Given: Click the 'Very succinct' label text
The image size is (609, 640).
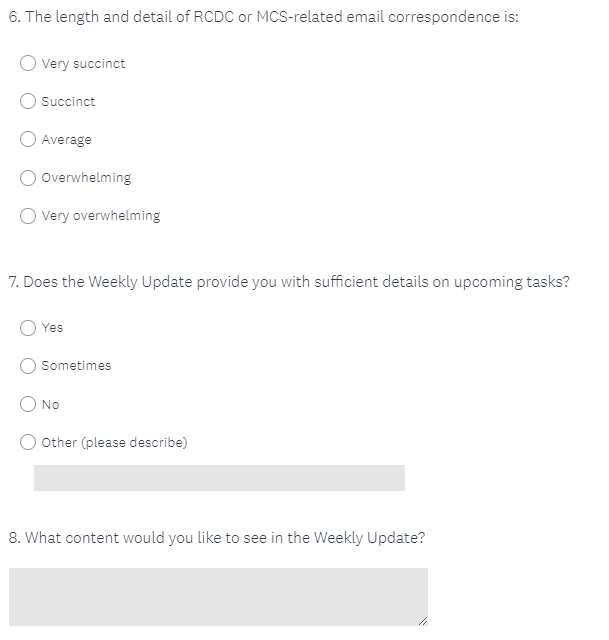Looking at the screenshot, I should click(x=83, y=64).
